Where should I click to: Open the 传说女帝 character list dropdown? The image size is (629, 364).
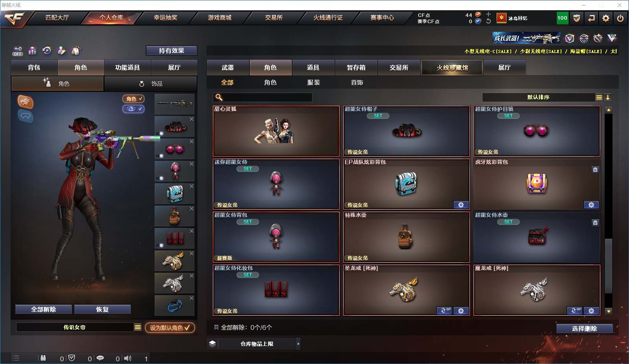137,327
